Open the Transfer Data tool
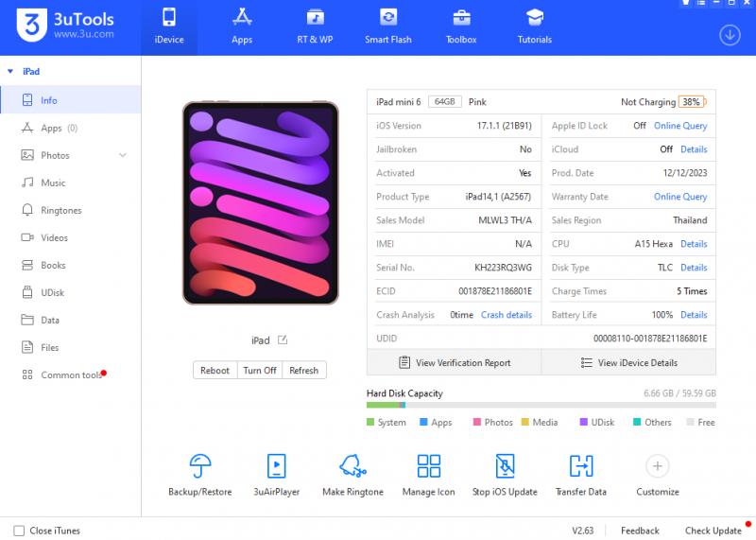Image resolution: width=756 pixels, height=540 pixels. tap(581, 475)
